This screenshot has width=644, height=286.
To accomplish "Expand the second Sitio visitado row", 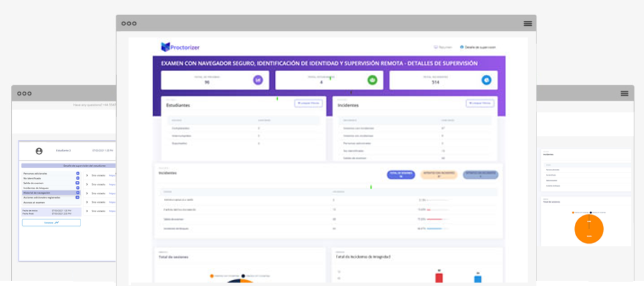I will (x=87, y=185).
